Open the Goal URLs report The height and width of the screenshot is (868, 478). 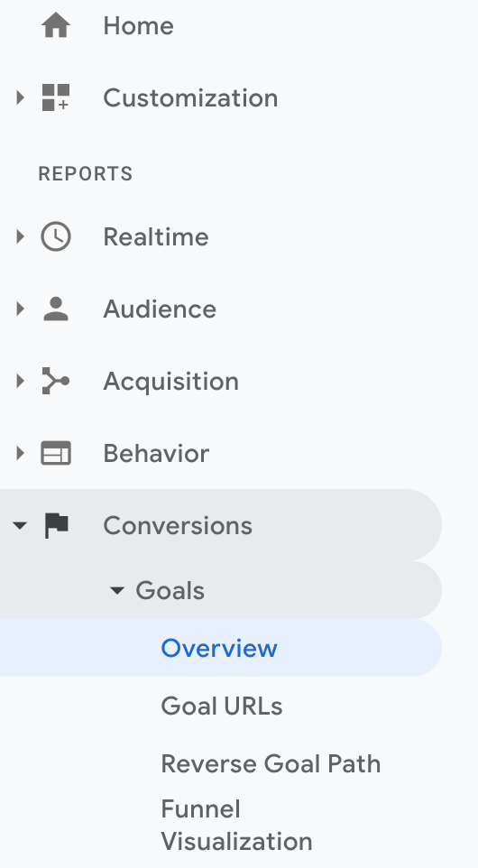(x=221, y=706)
